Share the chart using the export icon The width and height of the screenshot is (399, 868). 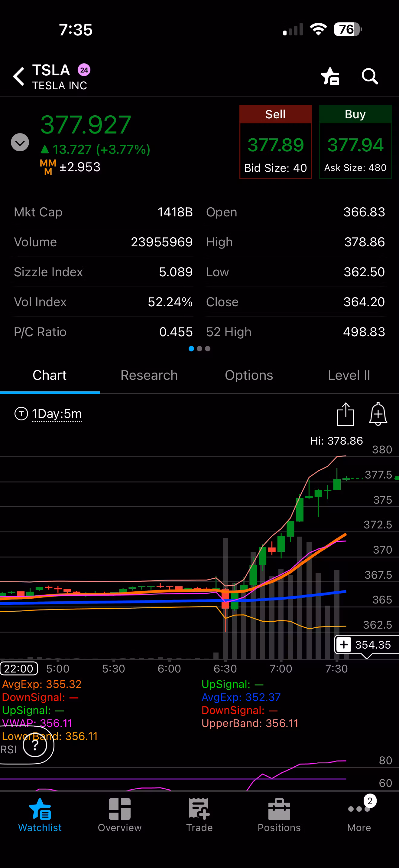point(345,414)
